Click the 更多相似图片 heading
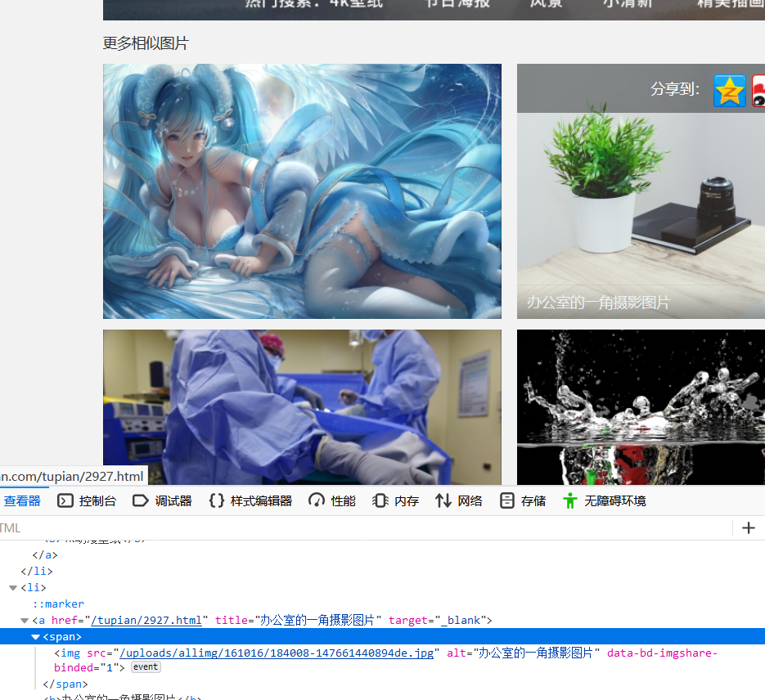The image size is (765, 700). tap(146, 43)
